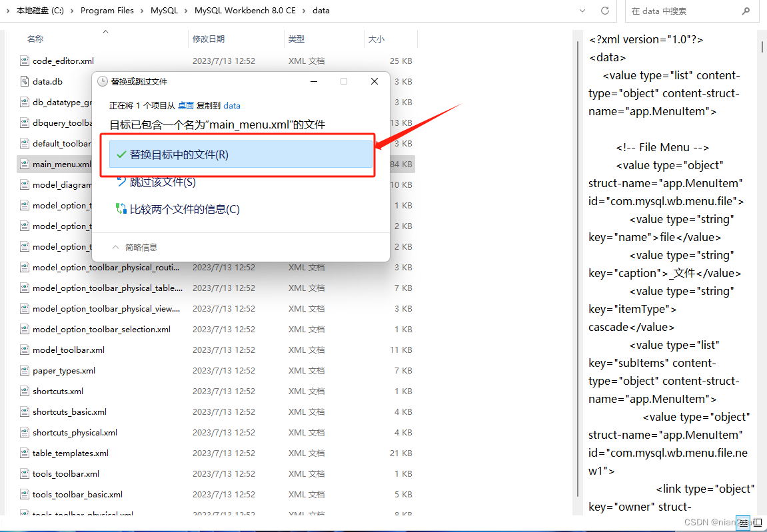Click the model_option_toolbar_physical_routi file icon
The height and width of the screenshot is (532, 767).
pos(25,268)
